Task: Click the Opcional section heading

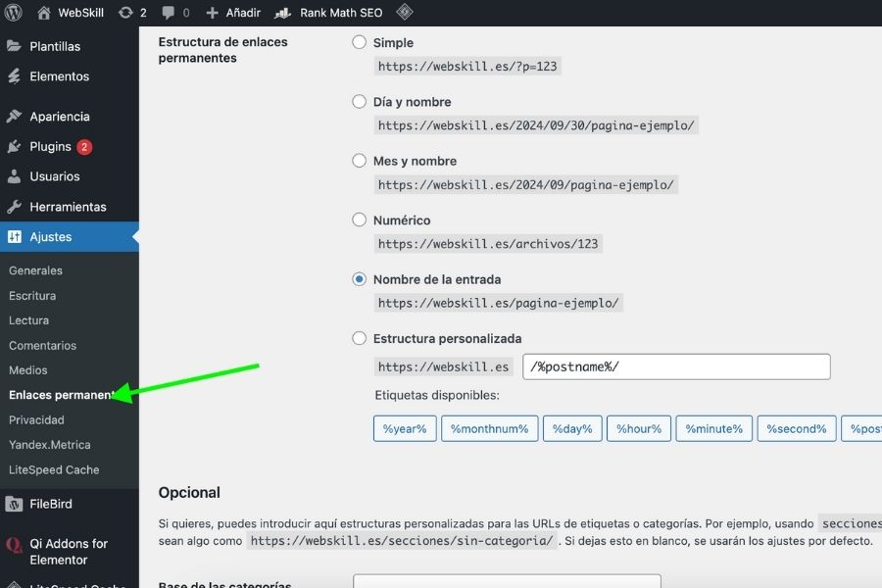Action: (x=189, y=493)
